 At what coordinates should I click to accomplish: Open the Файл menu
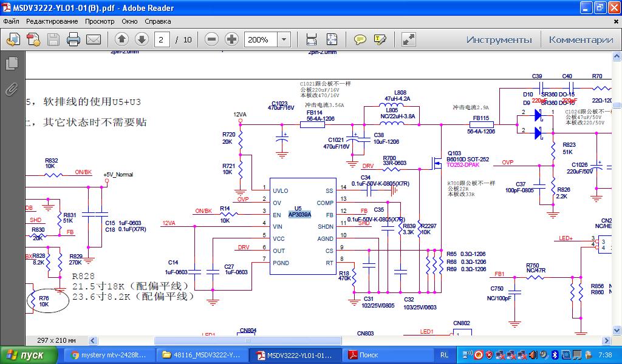11,21
